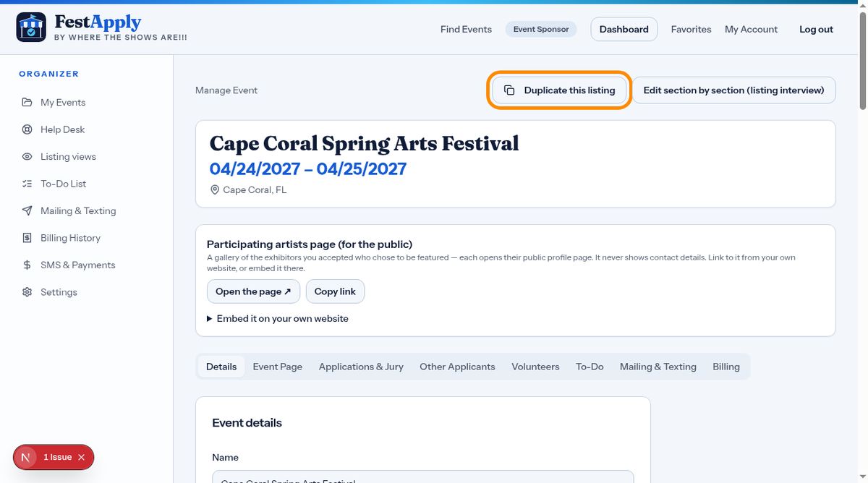The image size is (868, 483).
Task: Select the Applications & Jury tab
Action: 361,367
